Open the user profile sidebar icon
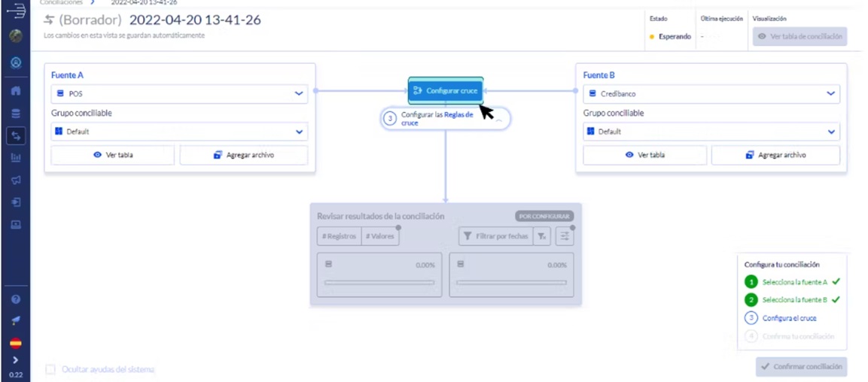 pyautogui.click(x=16, y=62)
